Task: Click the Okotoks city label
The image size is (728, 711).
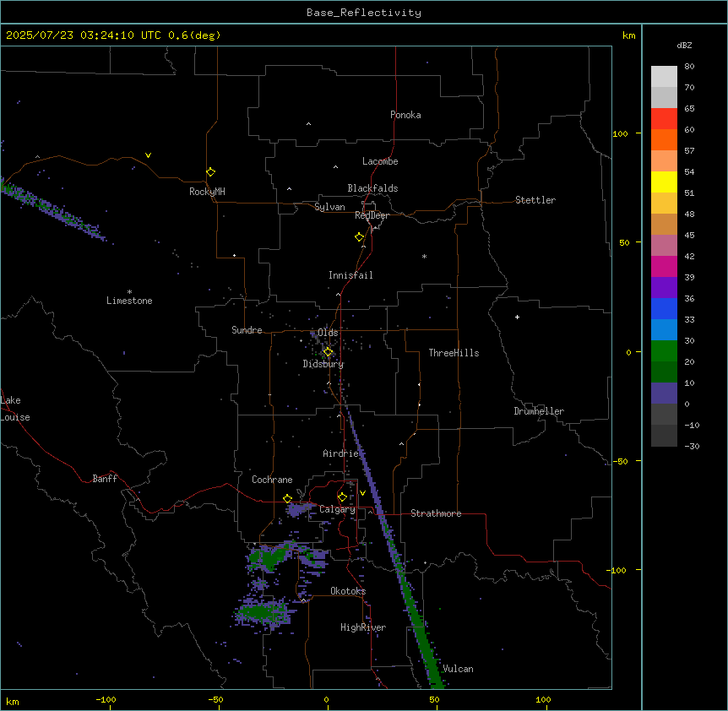Action: [x=348, y=591]
